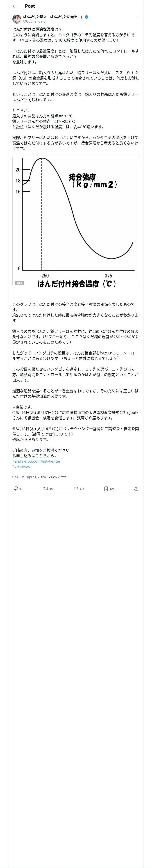Click the 80 reposts count
This screenshot has width=152, height=868.
coord(51,489)
